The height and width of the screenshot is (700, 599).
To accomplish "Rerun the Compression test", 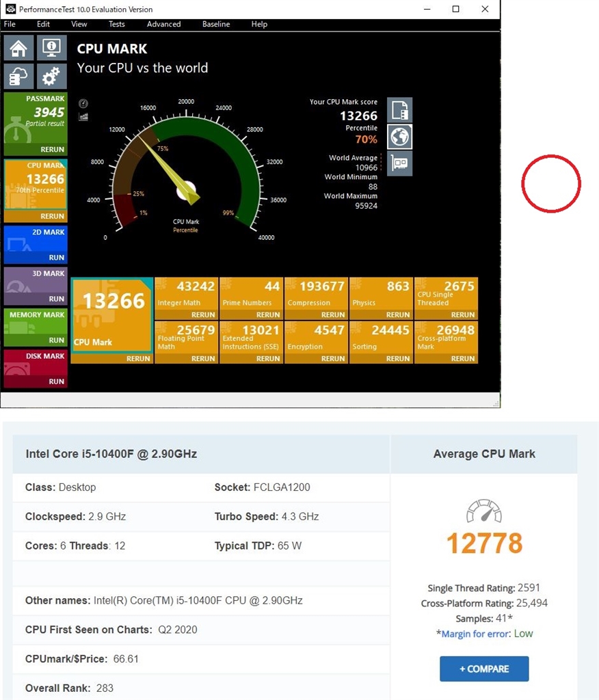I will (x=333, y=314).
